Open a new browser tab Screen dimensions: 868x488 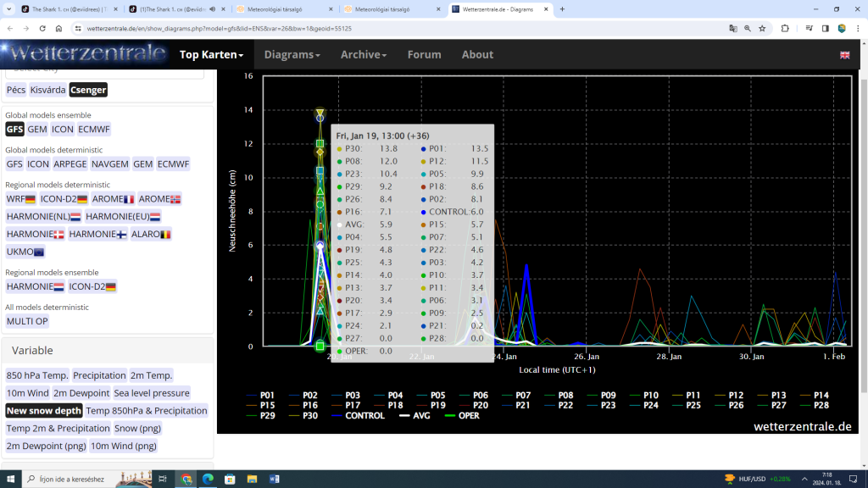(562, 9)
